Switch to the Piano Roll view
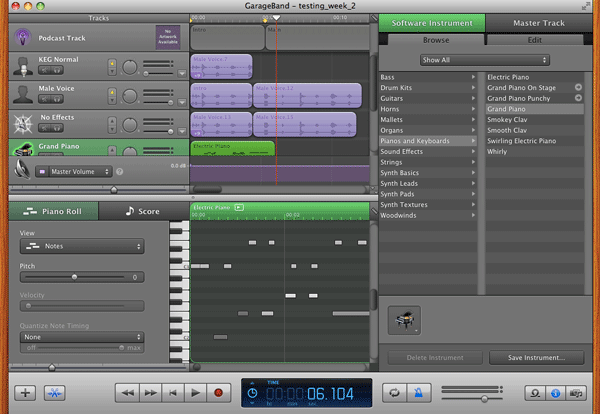 53,211
